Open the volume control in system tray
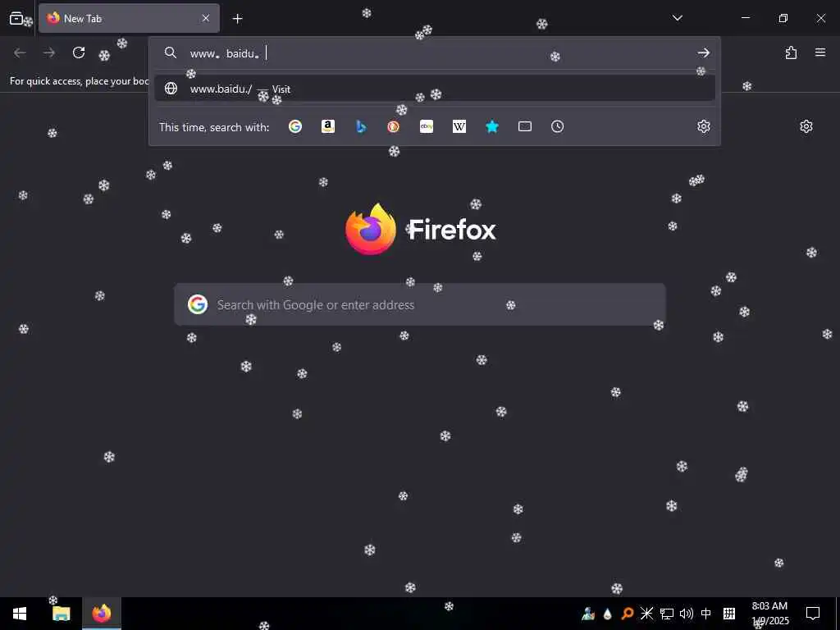Screen dimensions: 840x630 [687, 614]
